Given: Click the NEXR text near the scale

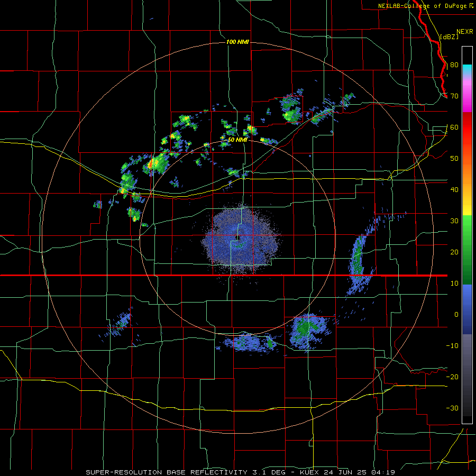Looking at the screenshot, I should click(x=465, y=32).
